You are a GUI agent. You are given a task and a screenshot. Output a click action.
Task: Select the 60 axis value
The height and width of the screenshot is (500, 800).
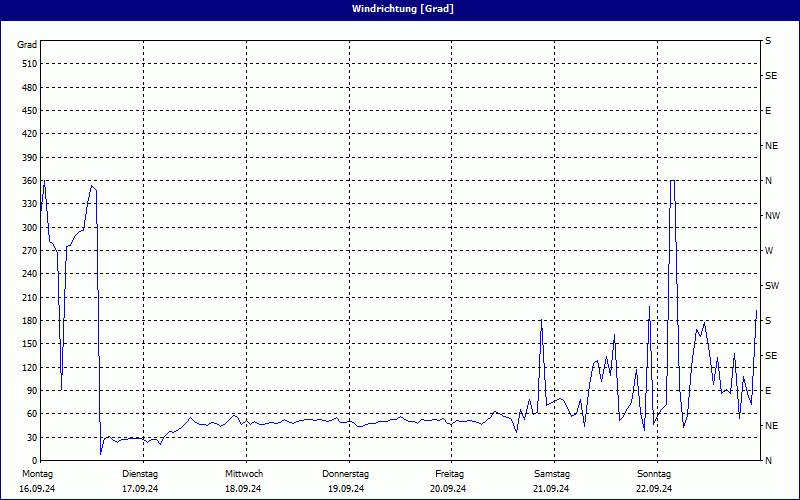click(x=32, y=414)
